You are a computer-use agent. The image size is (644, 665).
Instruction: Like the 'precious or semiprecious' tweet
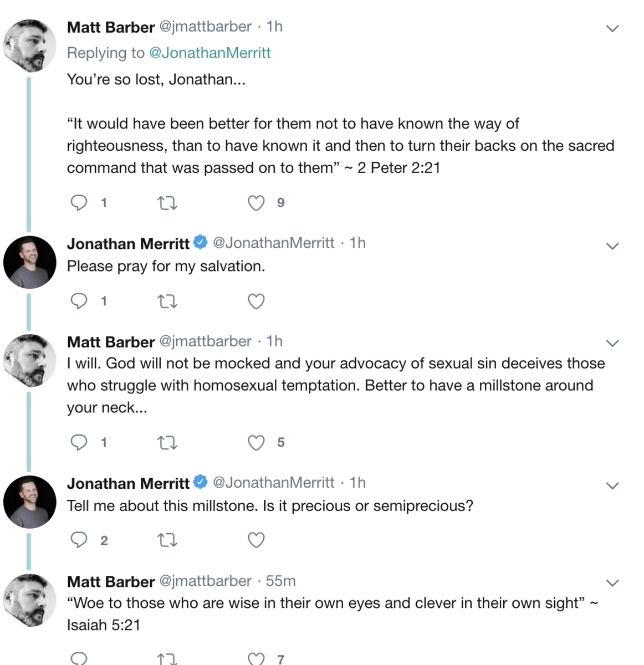coord(256,540)
